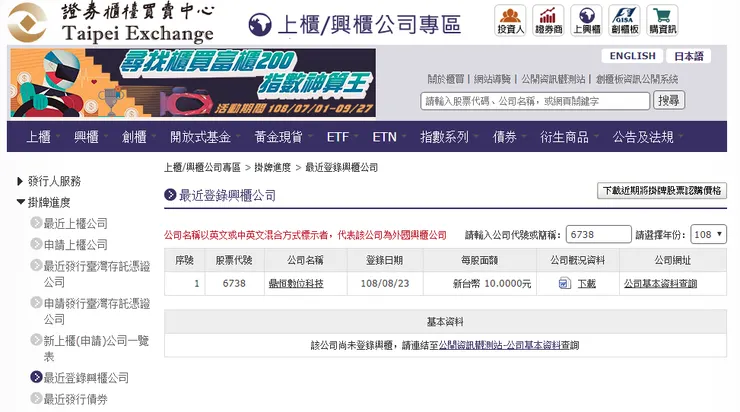Click globe icon beside 上櫃/興櫃公司專區 title
Image resolution: width=740 pixels, height=412 pixels.
tap(260, 25)
